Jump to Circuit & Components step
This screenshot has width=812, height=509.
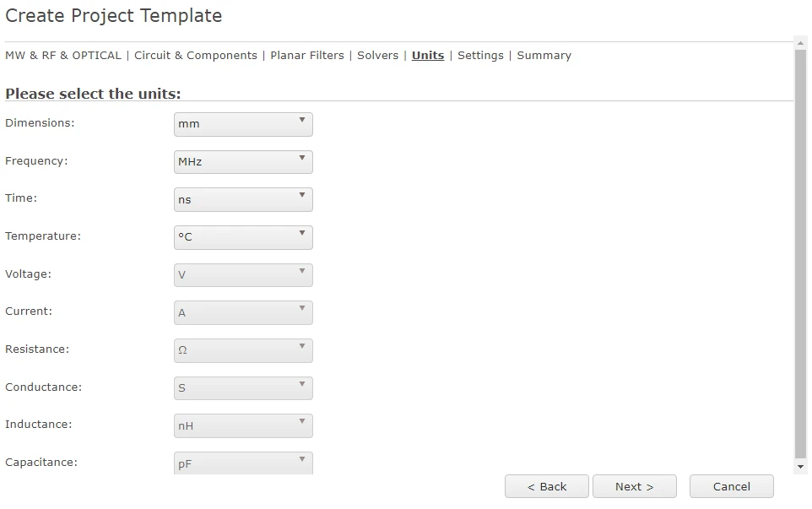coord(196,56)
